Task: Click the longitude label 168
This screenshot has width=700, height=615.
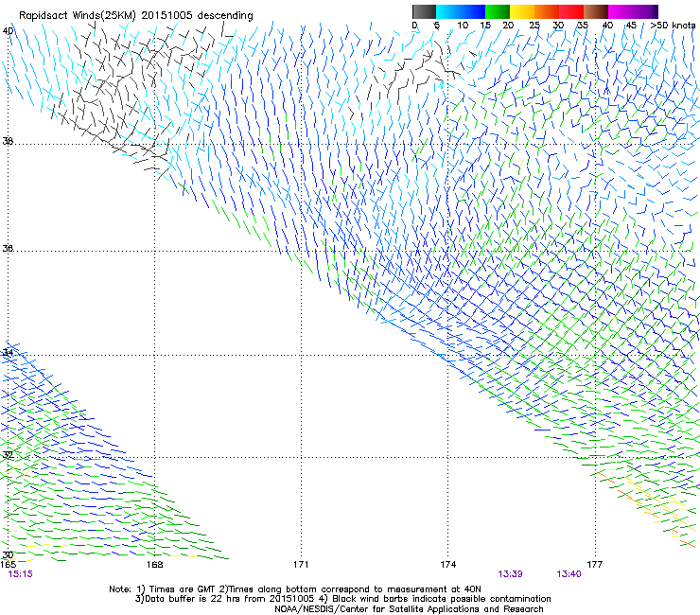Action: pyautogui.click(x=155, y=565)
